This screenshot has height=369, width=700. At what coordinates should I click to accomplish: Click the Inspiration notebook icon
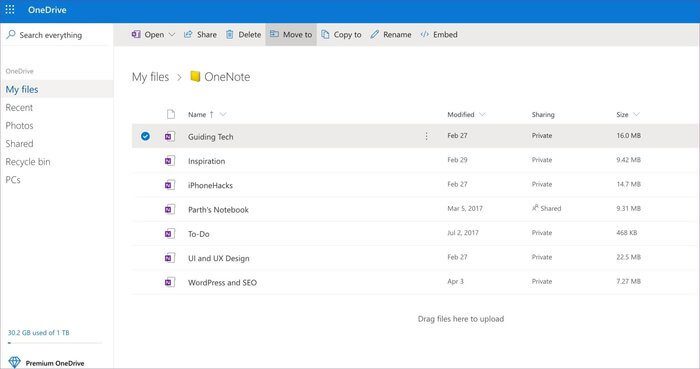coord(170,161)
